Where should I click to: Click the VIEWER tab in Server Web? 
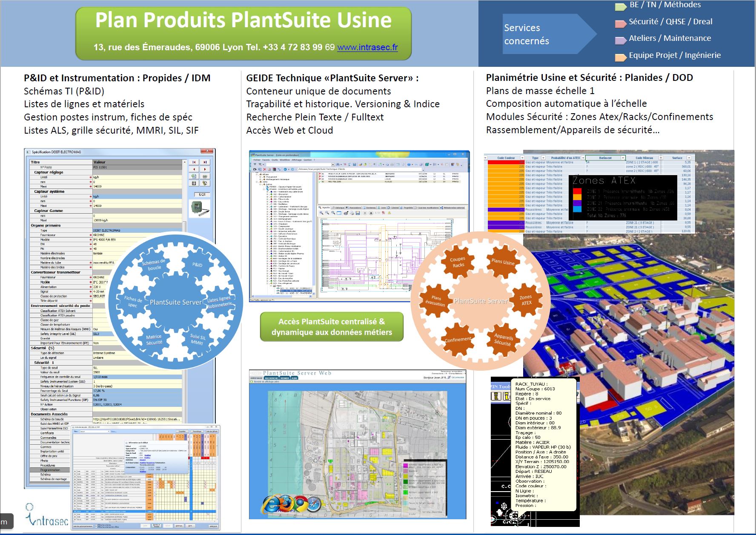[x=284, y=378]
